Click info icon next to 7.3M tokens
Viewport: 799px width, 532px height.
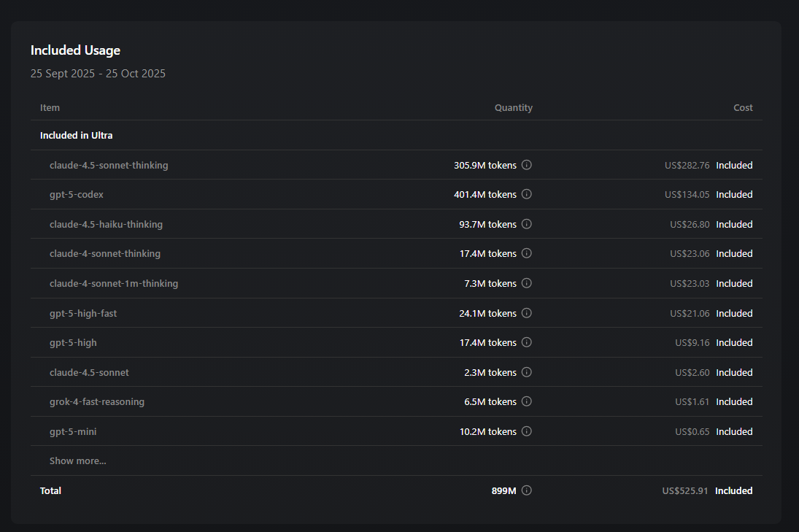[x=527, y=283]
